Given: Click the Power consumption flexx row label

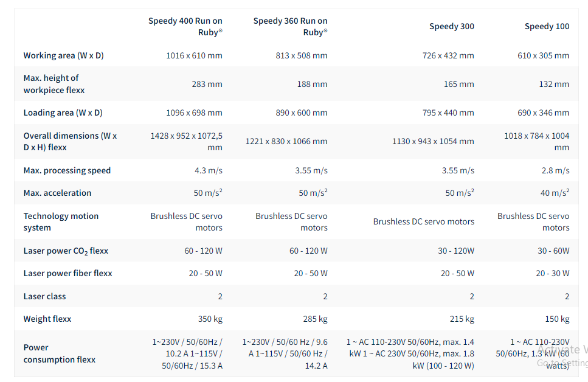Looking at the screenshot, I should click(x=60, y=353).
